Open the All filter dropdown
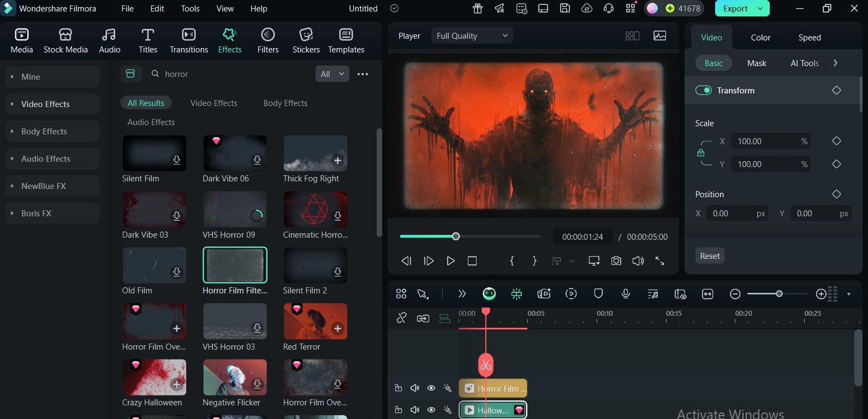 point(332,74)
